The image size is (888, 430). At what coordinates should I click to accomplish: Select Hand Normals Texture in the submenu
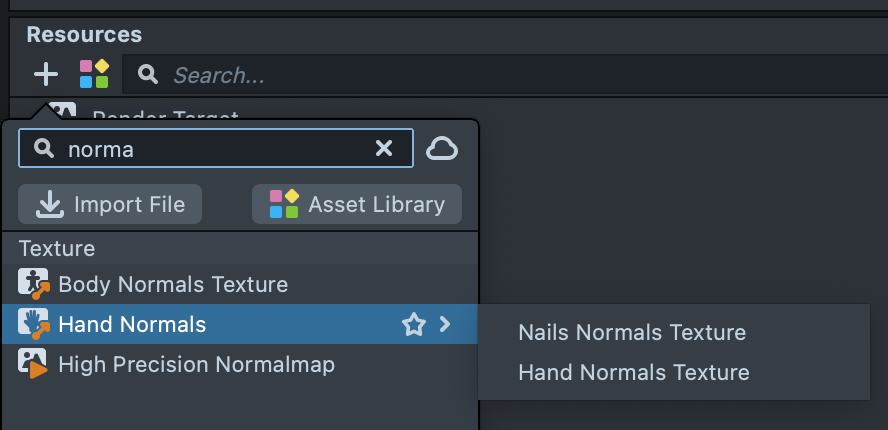(x=634, y=373)
